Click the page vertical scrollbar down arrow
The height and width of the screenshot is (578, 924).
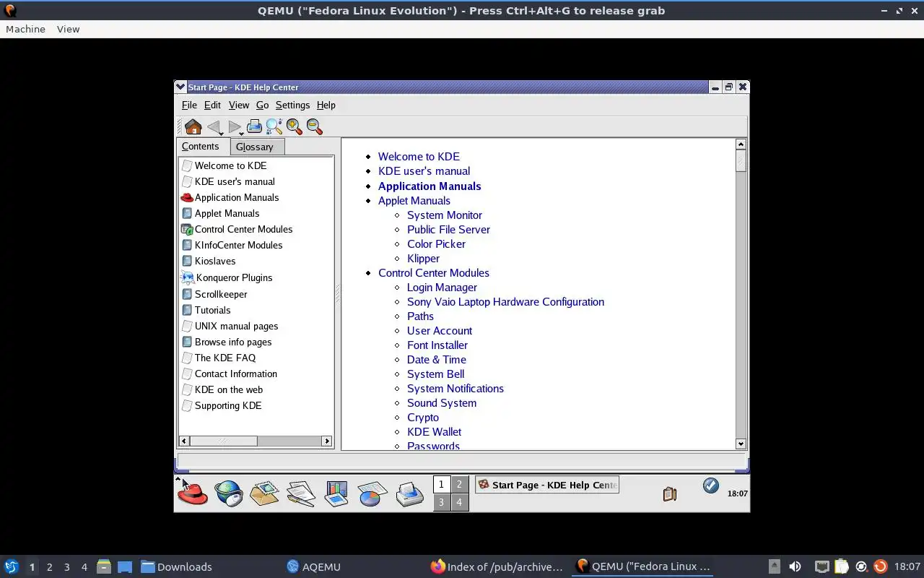click(x=741, y=444)
